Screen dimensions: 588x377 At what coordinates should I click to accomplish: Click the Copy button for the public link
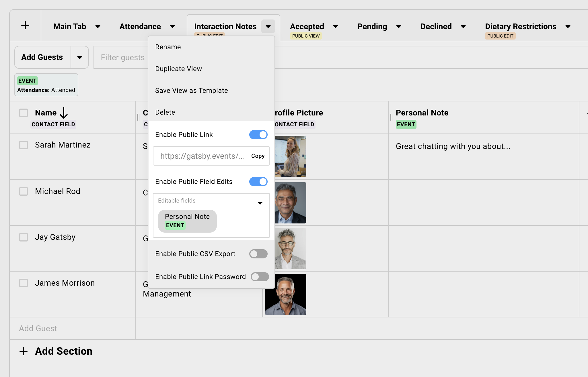[258, 156]
